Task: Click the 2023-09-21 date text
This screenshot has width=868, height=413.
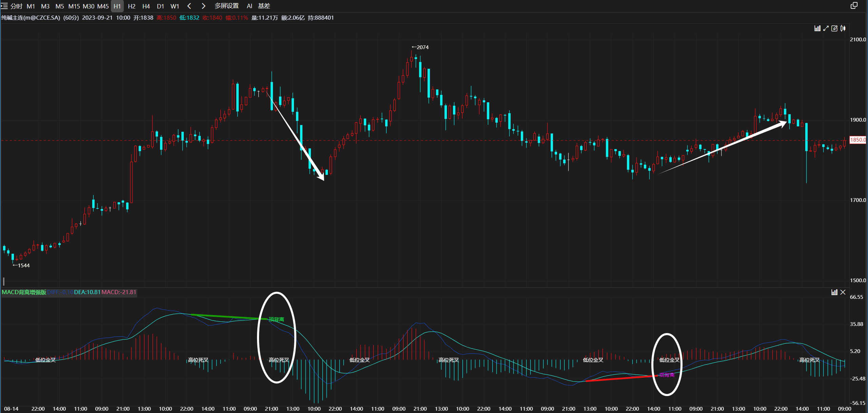Action: click(x=97, y=18)
